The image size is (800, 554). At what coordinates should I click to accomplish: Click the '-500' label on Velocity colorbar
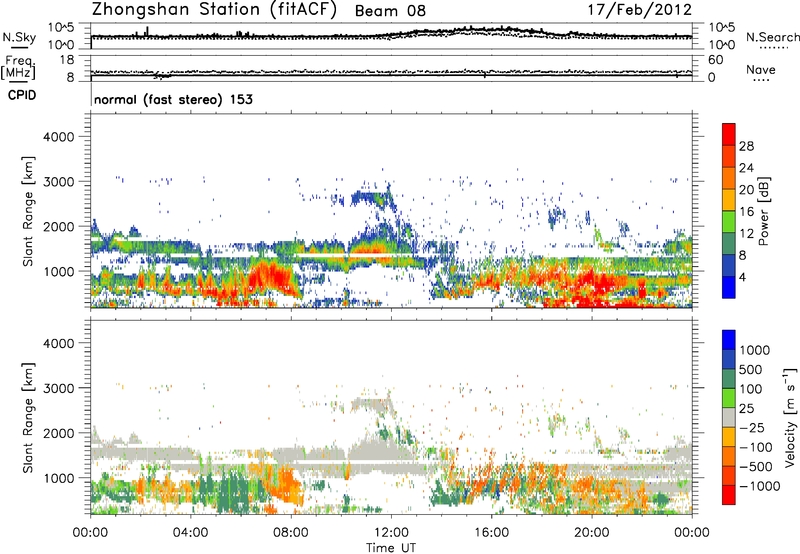pyautogui.click(x=756, y=466)
